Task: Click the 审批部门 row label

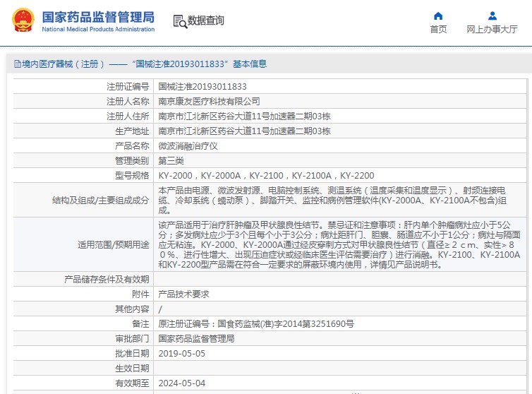Action: 132,339
